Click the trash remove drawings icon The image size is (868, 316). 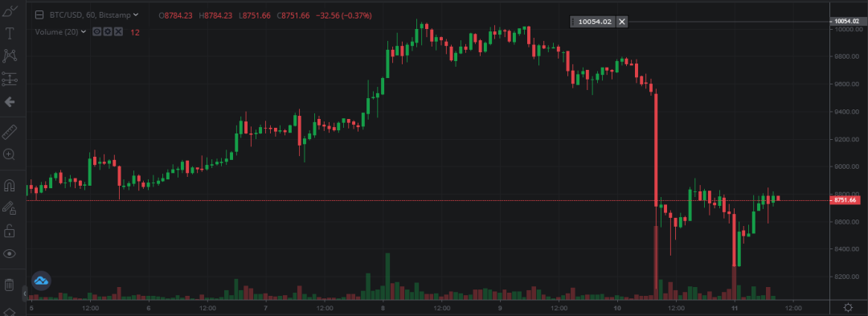click(x=10, y=285)
